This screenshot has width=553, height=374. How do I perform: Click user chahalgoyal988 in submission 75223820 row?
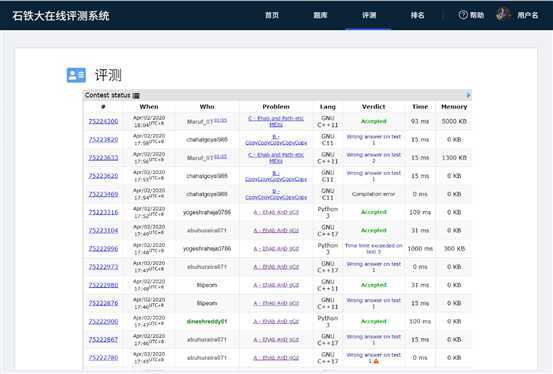pos(207,140)
